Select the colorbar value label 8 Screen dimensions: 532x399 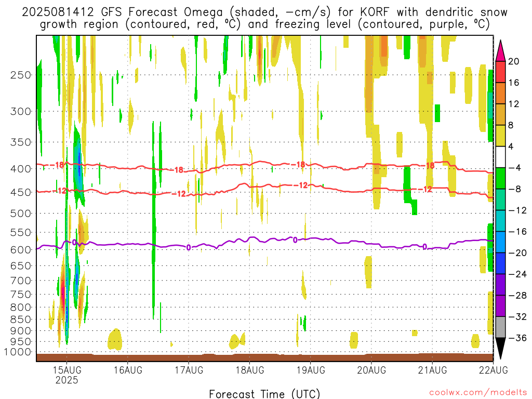(511, 125)
